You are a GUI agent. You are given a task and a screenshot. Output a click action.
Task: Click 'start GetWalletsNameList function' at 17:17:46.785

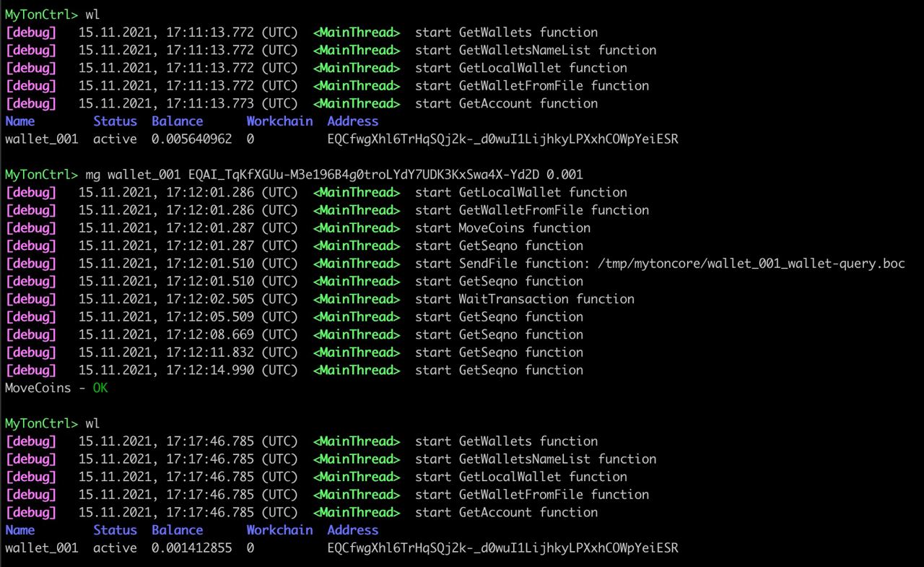pyautogui.click(x=536, y=459)
